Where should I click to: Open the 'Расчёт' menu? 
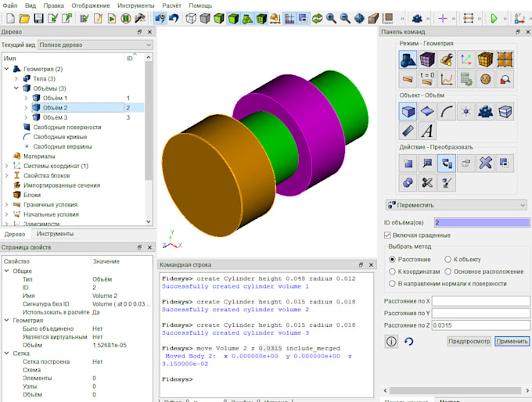[x=171, y=5]
